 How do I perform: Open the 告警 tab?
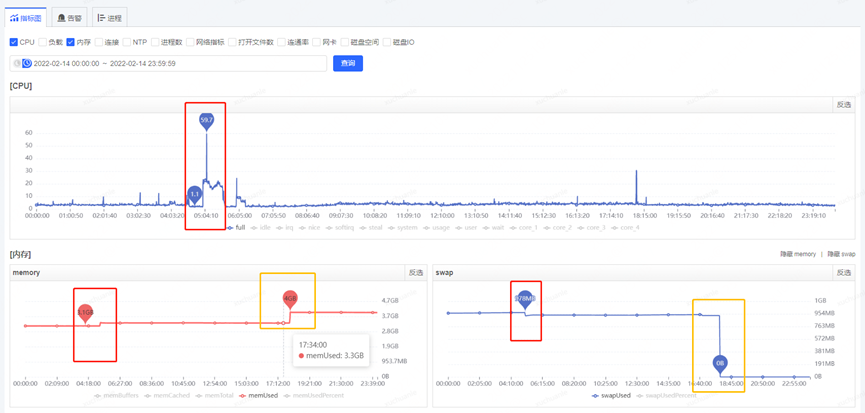[x=69, y=18]
